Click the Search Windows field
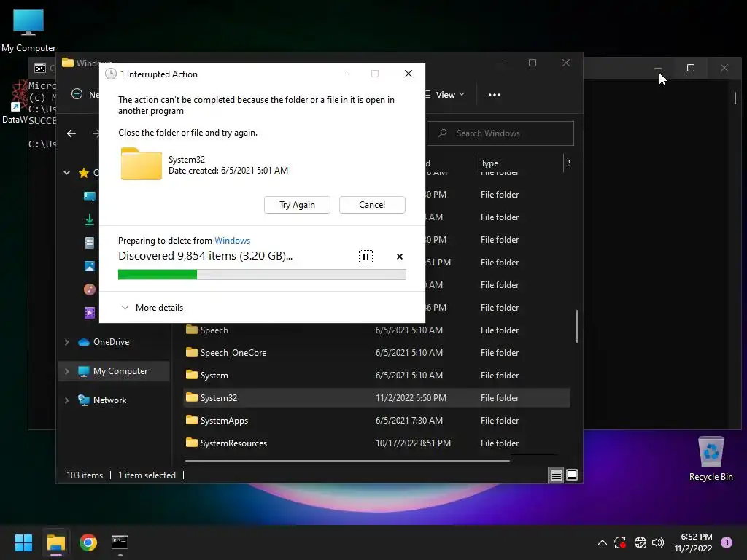Viewport: 747px width, 560px height. 500,133
